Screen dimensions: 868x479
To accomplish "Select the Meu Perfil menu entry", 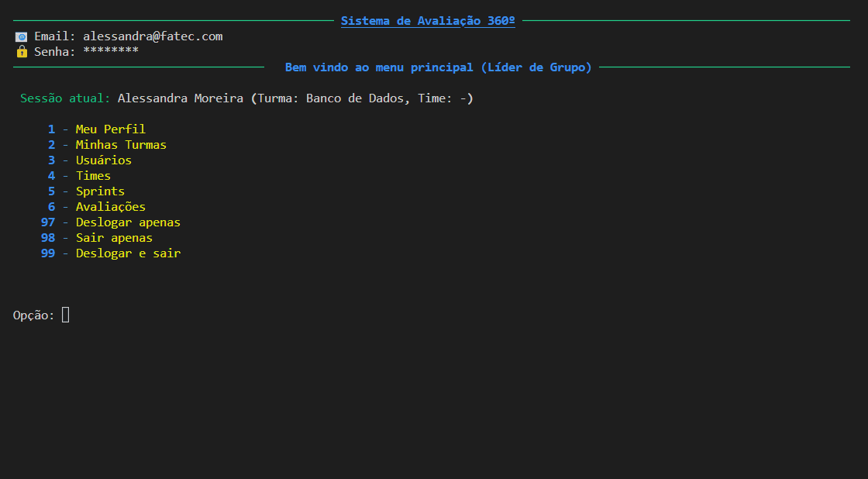I will 111,129.
